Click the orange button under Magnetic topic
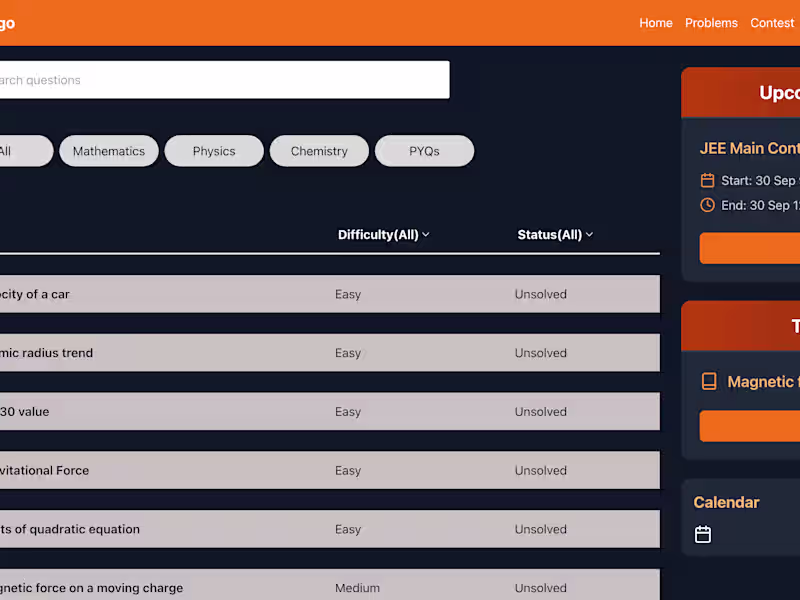The width and height of the screenshot is (800, 600). pos(749,426)
